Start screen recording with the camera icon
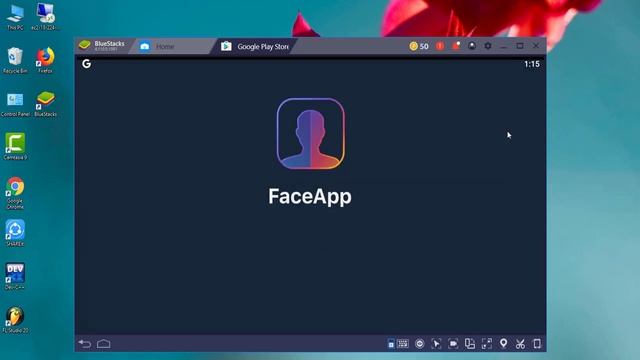Viewport: 640px width, 360px height. [x=453, y=344]
